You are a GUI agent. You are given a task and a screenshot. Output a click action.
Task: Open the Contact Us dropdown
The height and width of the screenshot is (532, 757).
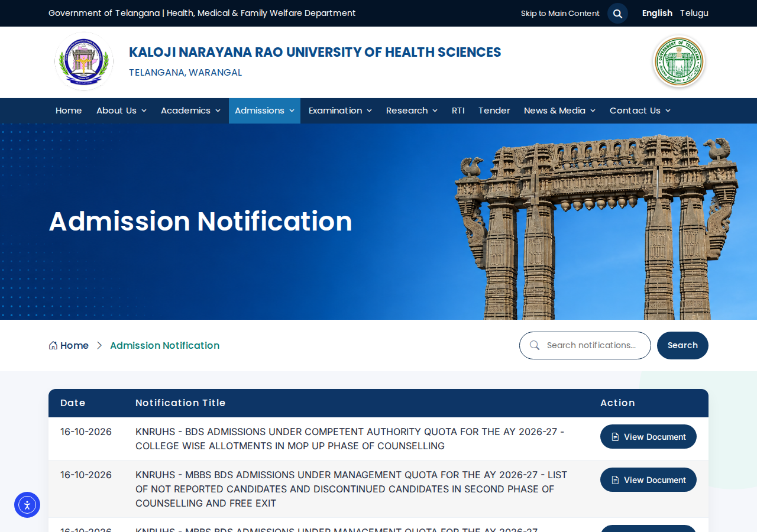coord(640,111)
